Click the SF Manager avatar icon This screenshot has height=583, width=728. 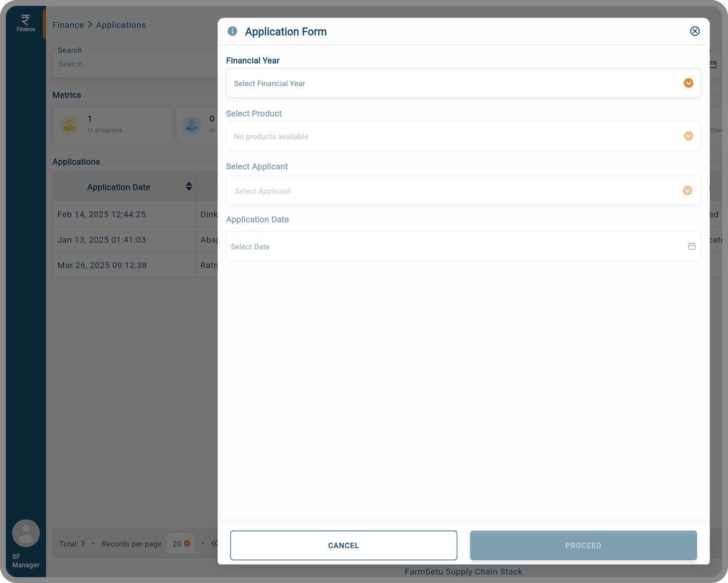coord(26,533)
